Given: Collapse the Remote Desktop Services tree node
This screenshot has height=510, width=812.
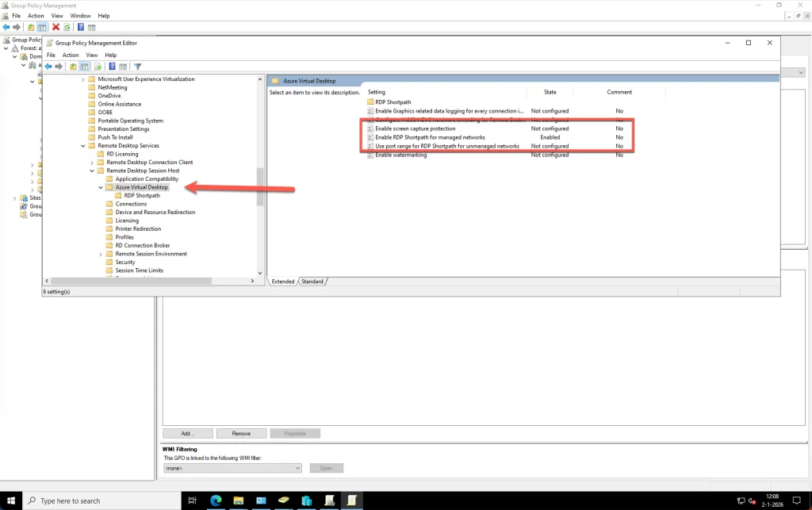Looking at the screenshot, I should pyautogui.click(x=82, y=146).
